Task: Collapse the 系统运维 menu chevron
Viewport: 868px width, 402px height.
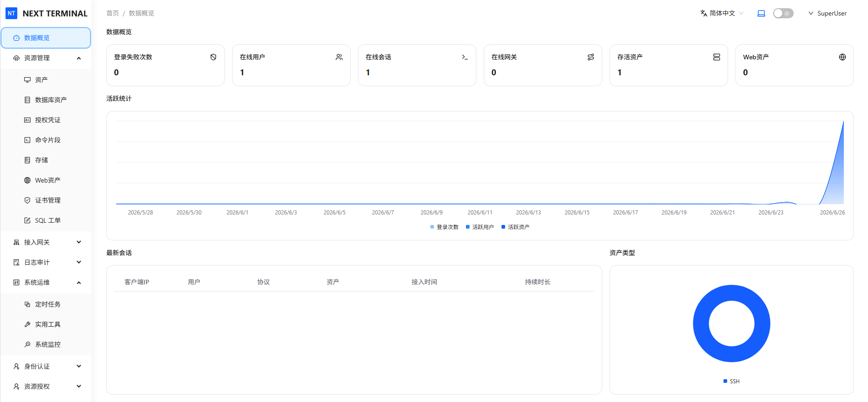Action: [x=79, y=282]
